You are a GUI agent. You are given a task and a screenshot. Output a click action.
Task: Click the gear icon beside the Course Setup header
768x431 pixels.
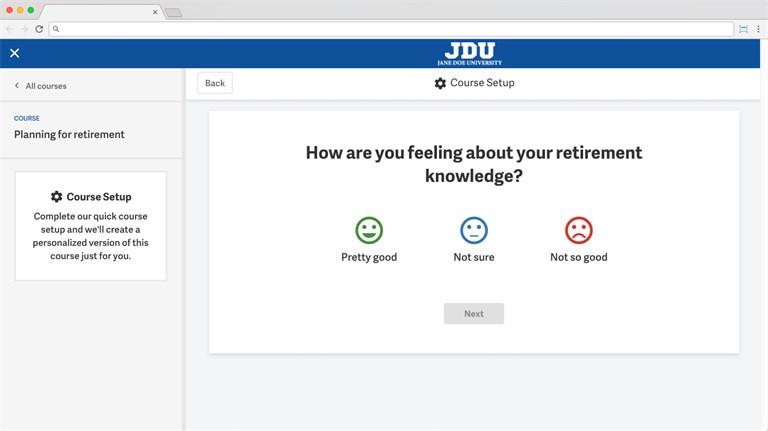click(x=440, y=83)
